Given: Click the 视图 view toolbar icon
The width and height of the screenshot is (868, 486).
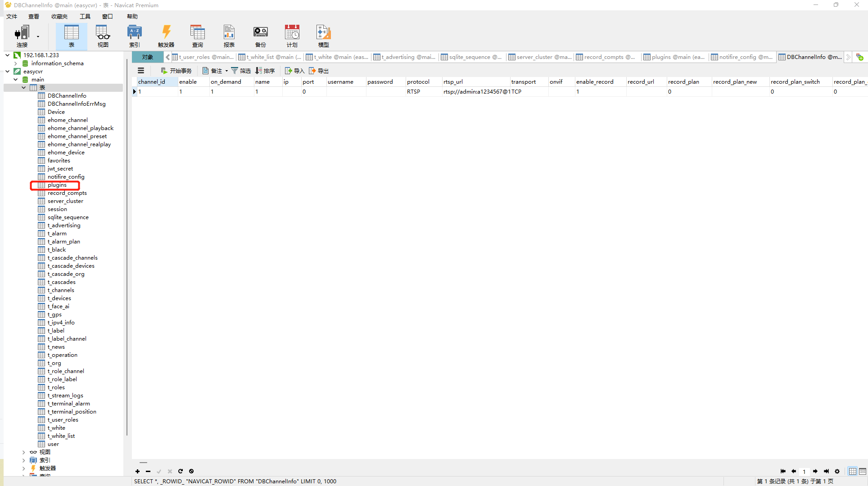Looking at the screenshot, I should tap(103, 36).
